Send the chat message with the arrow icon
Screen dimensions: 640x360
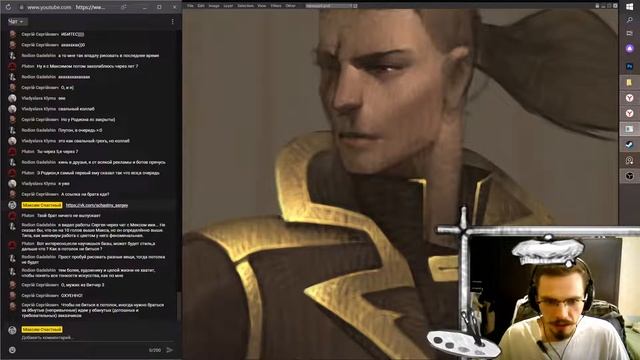tap(170, 350)
